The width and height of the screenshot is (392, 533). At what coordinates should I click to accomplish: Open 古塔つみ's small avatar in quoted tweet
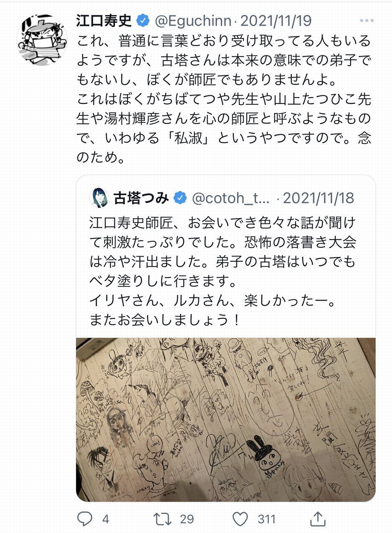coord(99,198)
